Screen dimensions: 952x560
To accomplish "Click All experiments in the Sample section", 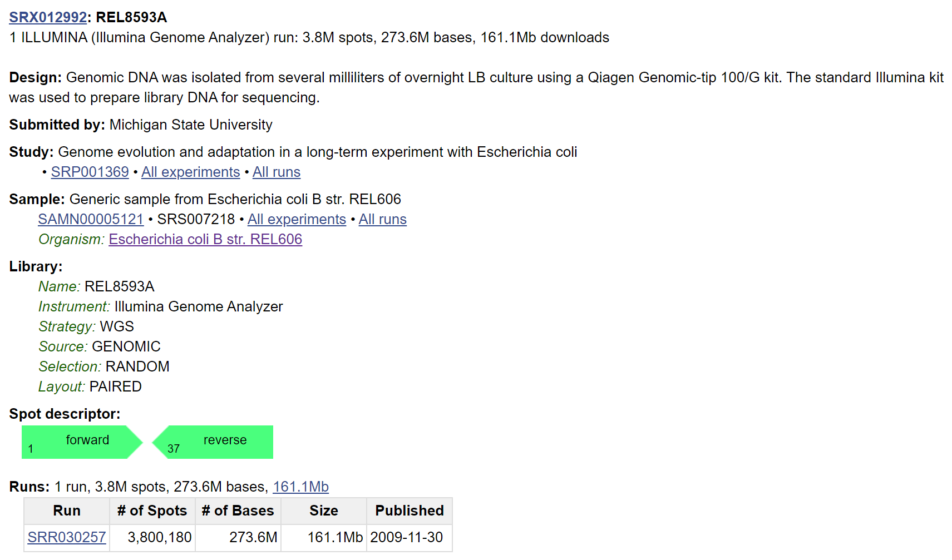I will pyautogui.click(x=297, y=220).
